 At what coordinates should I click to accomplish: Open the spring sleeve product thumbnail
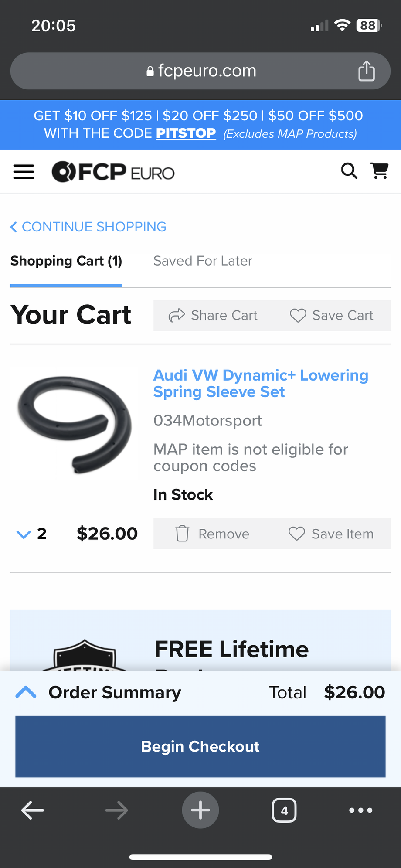(x=75, y=424)
